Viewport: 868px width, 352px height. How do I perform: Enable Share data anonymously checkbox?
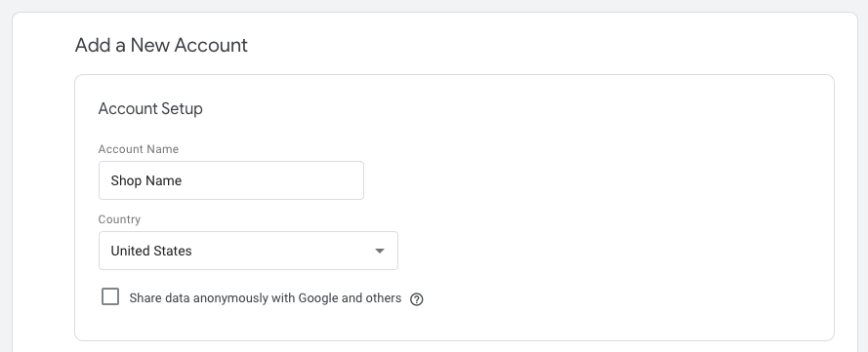click(110, 296)
